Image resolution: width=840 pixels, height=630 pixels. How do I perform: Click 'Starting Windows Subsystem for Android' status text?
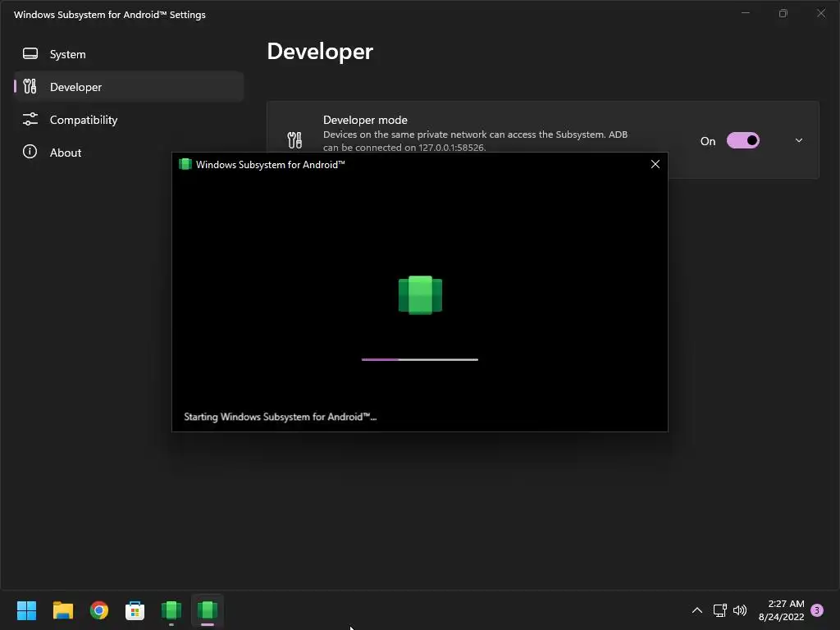point(281,417)
